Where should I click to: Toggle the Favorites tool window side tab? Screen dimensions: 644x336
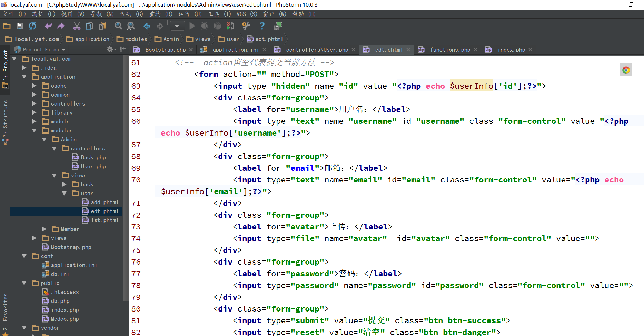pos(5,310)
